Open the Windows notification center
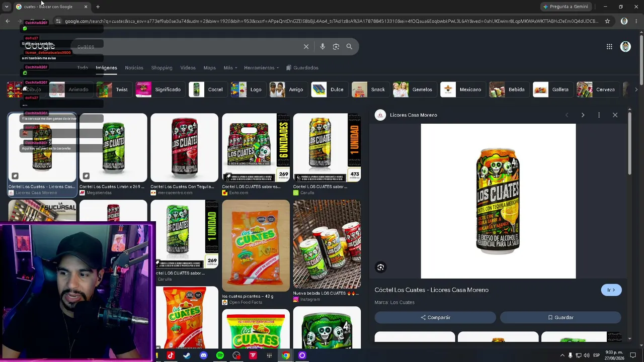Image resolution: width=644 pixels, height=362 pixels. 634,355
